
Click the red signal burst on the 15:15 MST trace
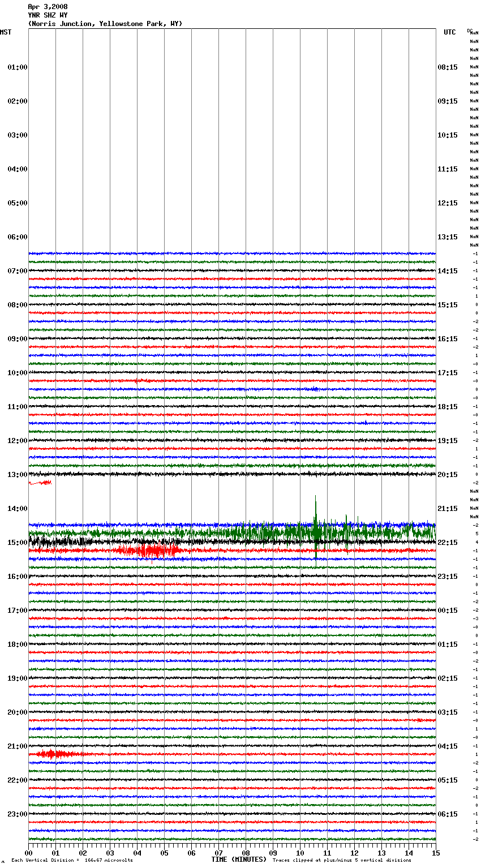(148, 550)
